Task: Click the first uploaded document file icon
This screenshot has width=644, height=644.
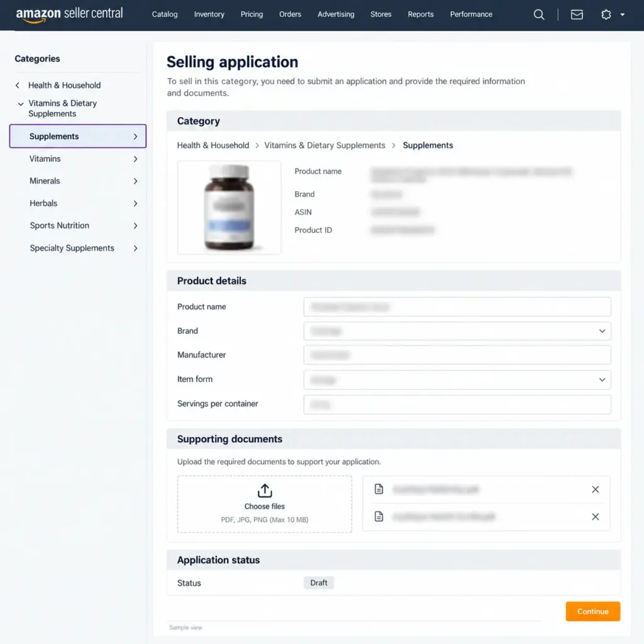Action: tap(379, 489)
